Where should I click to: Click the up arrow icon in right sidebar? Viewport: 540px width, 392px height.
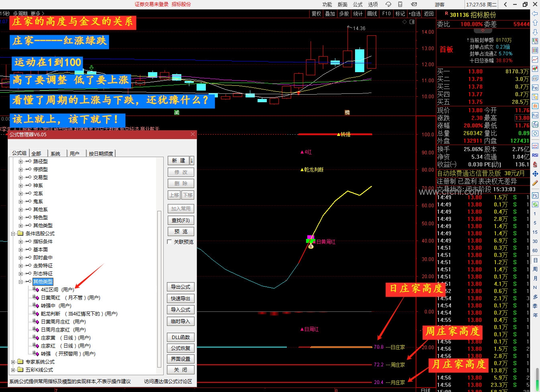pyautogui.click(x=535, y=23)
